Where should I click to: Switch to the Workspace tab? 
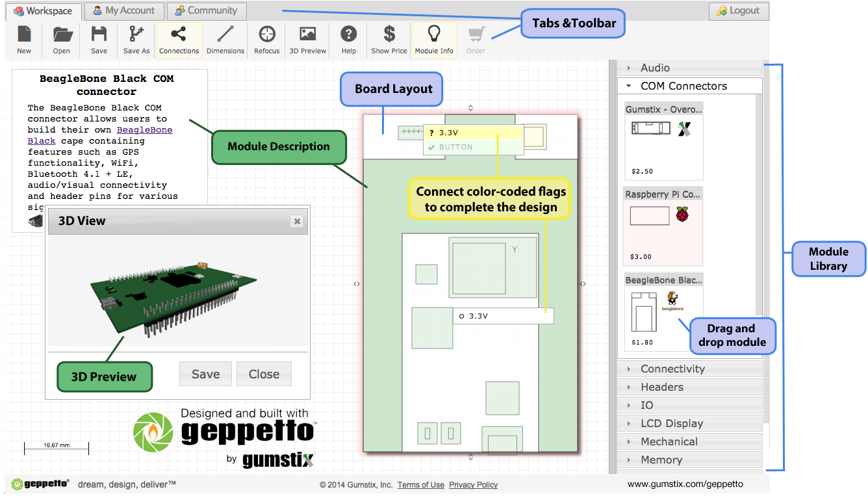pos(44,11)
